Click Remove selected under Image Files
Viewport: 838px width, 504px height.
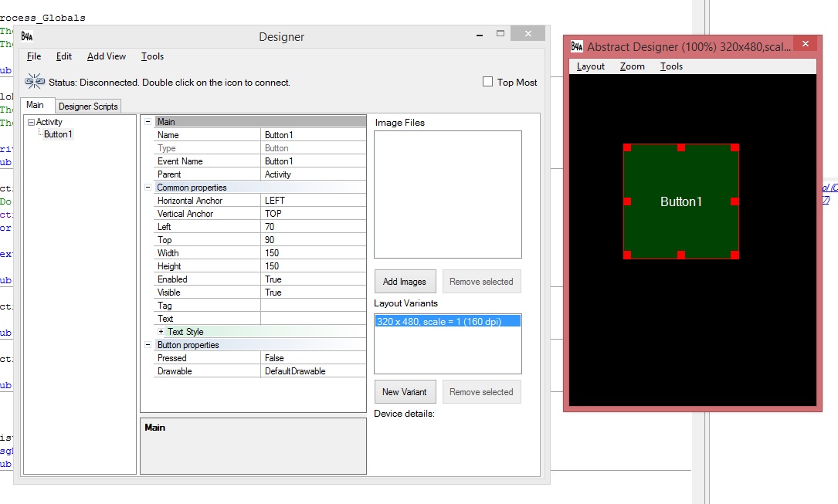pyautogui.click(x=481, y=282)
